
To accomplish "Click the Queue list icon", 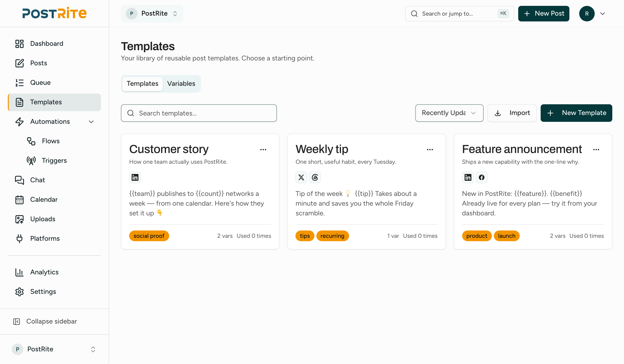I will 19,83.
